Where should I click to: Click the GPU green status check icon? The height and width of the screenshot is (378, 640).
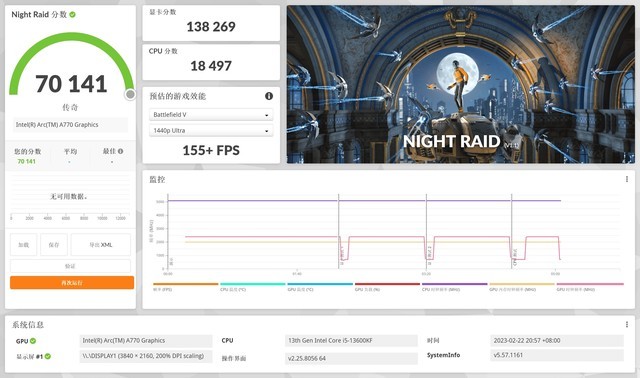(x=33, y=341)
